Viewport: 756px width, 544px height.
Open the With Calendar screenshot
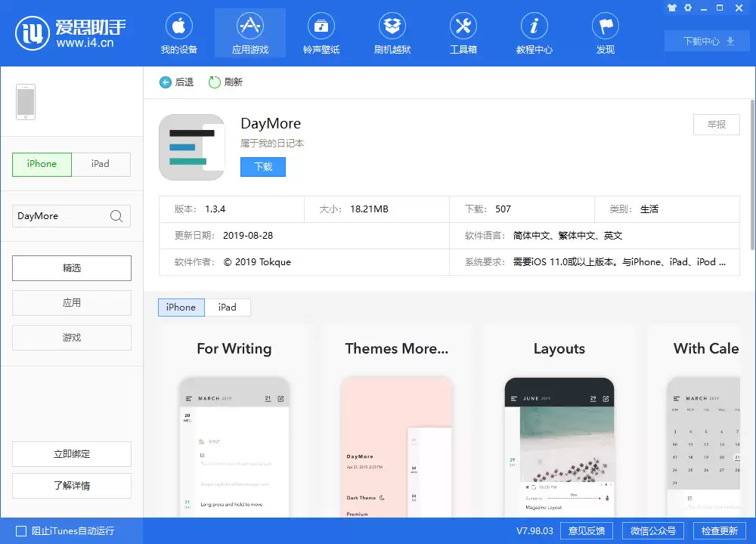point(693,422)
